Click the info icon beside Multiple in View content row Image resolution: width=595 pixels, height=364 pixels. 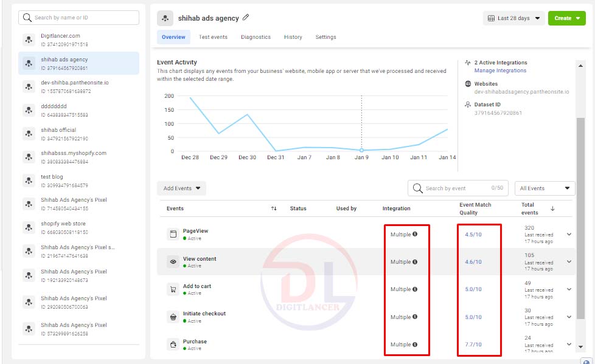click(x=415, y=262)
